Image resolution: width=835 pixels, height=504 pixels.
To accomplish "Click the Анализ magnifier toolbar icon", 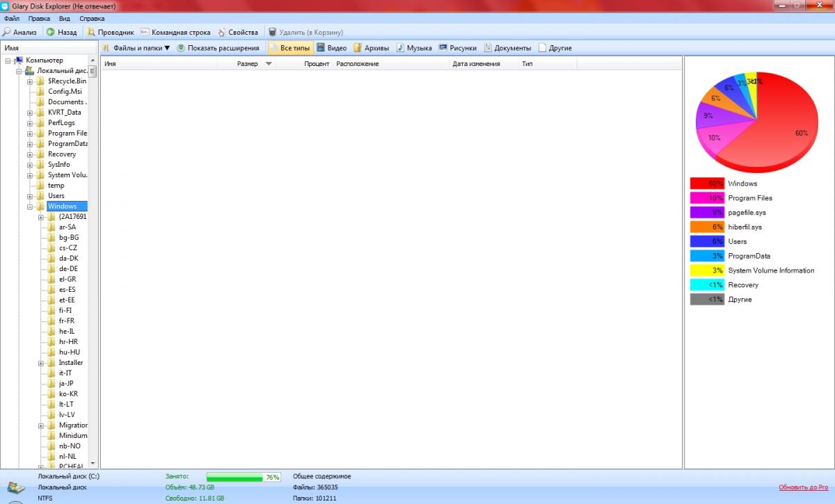I will (x=7, y=32).
